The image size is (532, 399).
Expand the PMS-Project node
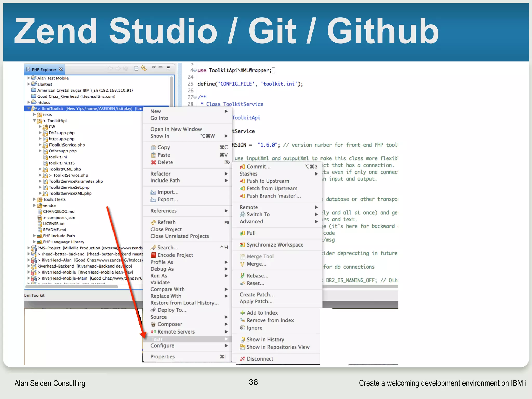tap(29, 248)
